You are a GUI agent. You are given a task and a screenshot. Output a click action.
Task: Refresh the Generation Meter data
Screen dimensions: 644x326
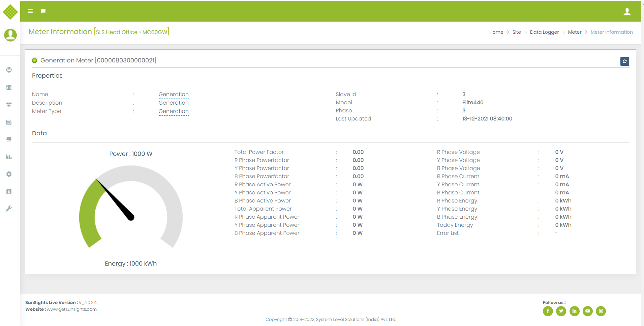click(x=624, y=61)
